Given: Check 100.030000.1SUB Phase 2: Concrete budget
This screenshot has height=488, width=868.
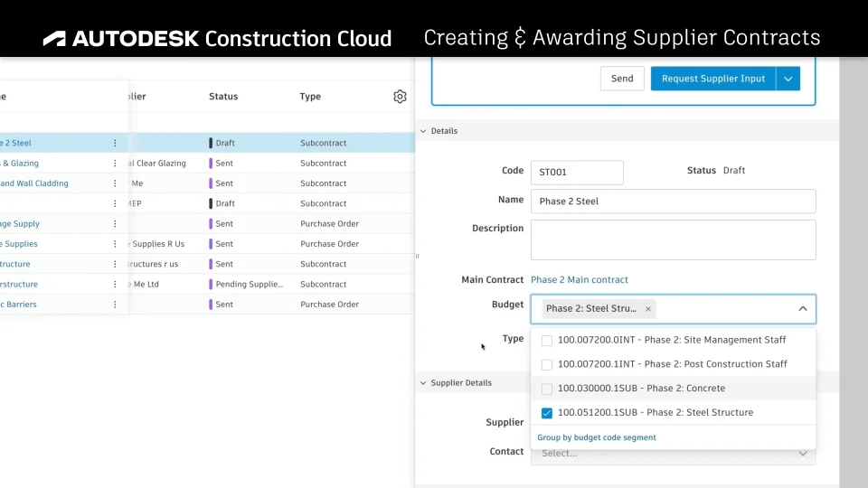Looking at the screenshot, I should pyautogui.click(x=547, y=389).
